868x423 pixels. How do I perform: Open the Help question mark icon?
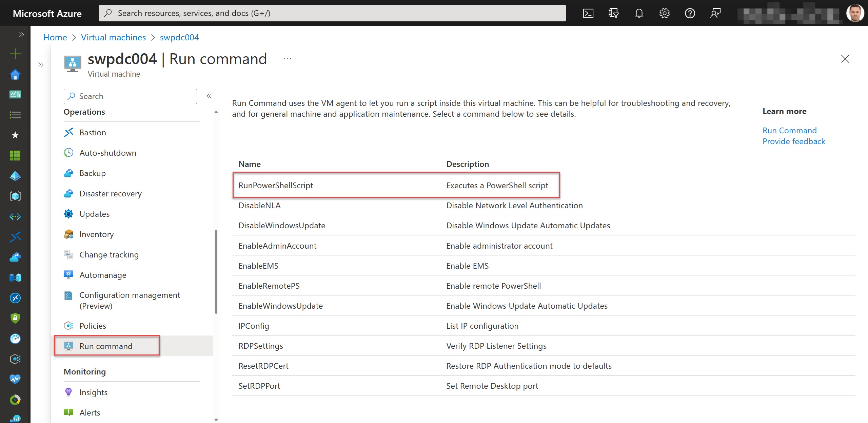(x=690, y=13)
